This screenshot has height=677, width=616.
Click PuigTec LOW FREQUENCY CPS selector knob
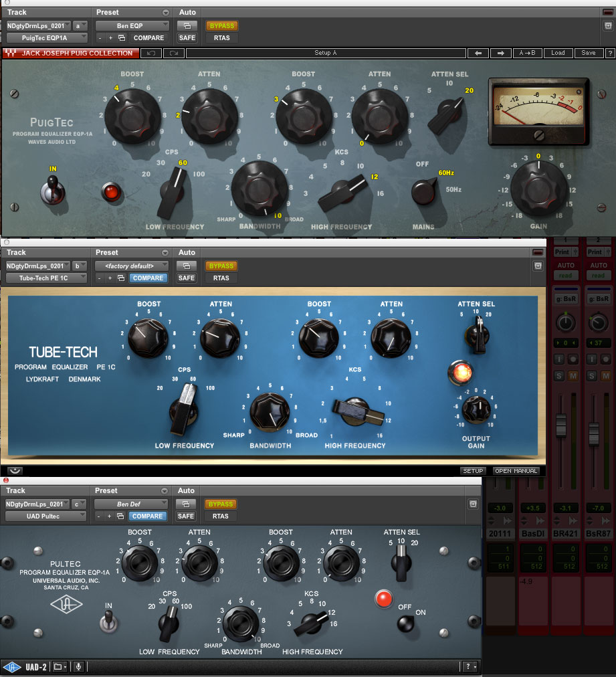coord(173,193)
